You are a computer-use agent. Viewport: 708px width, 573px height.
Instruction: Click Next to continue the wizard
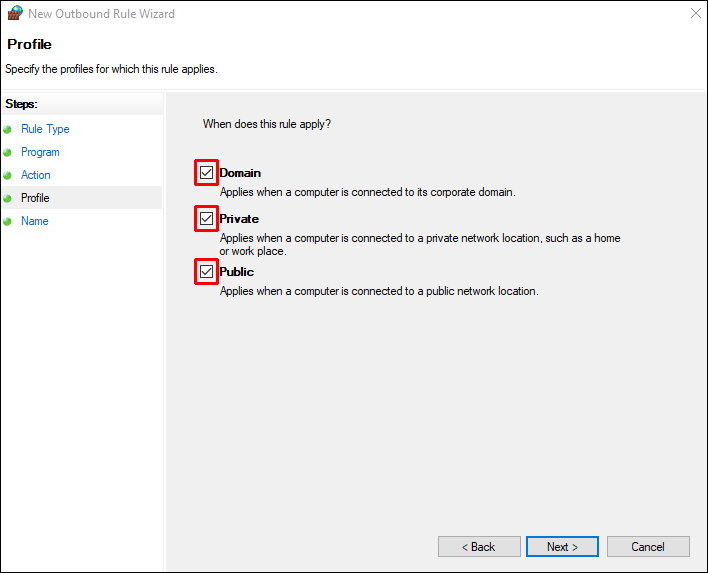click(x=562, y=547)
